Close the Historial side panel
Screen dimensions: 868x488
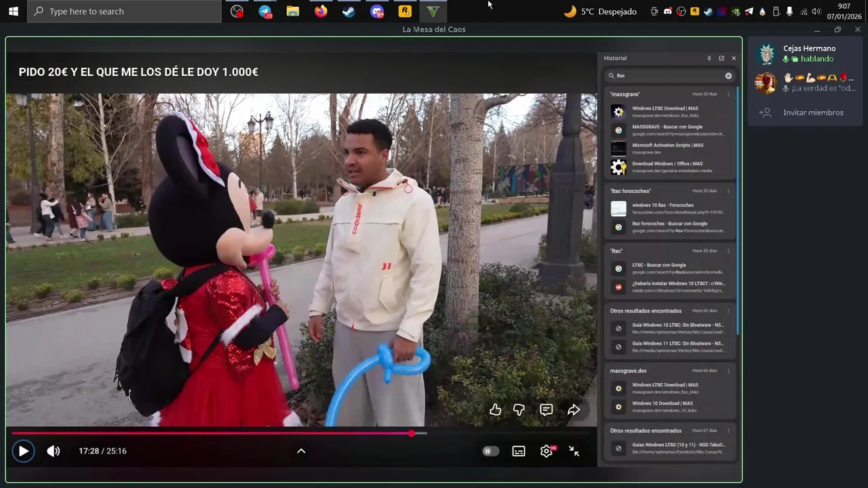[734, 58]
